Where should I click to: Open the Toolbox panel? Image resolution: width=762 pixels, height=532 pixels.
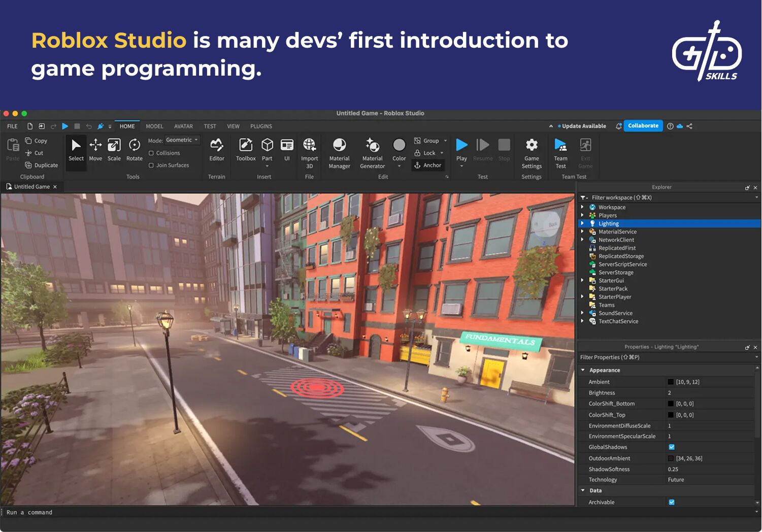click(x=246, y=150)
